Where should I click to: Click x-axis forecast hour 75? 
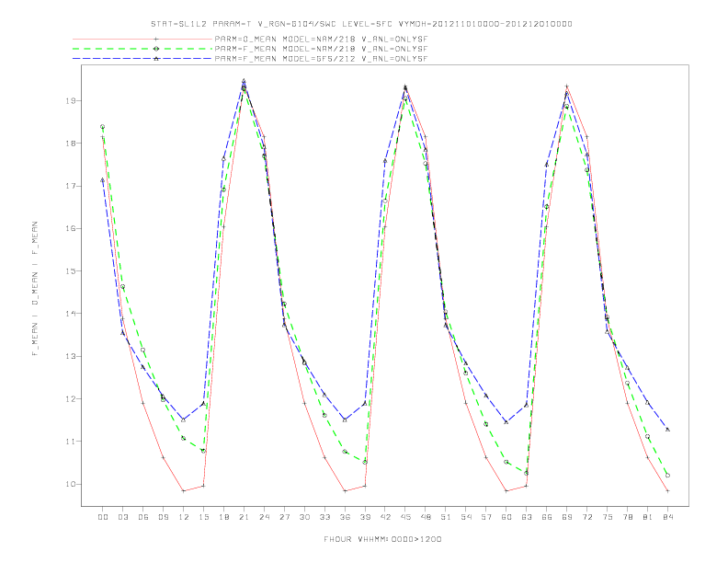click(x=608, y=517)
